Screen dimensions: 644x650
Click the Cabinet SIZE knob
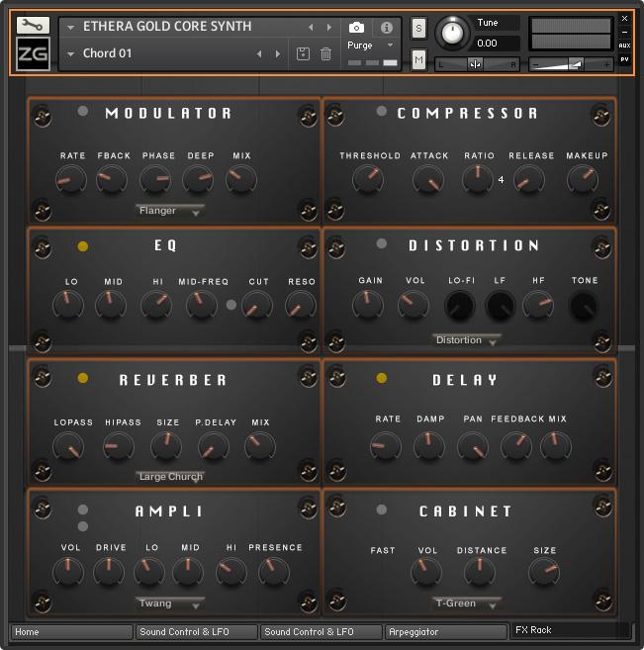(x=544, y=572)
